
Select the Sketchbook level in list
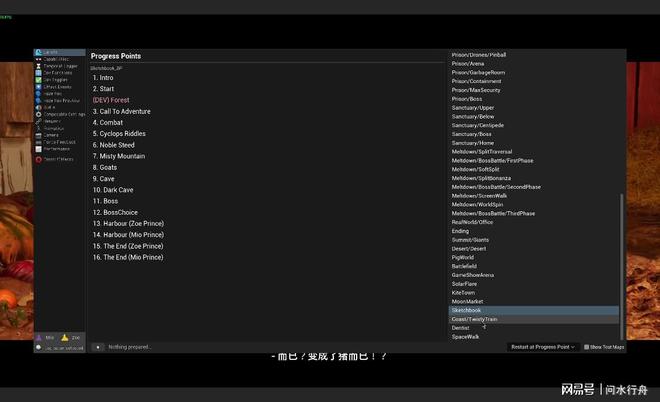[x=466, y=310]
